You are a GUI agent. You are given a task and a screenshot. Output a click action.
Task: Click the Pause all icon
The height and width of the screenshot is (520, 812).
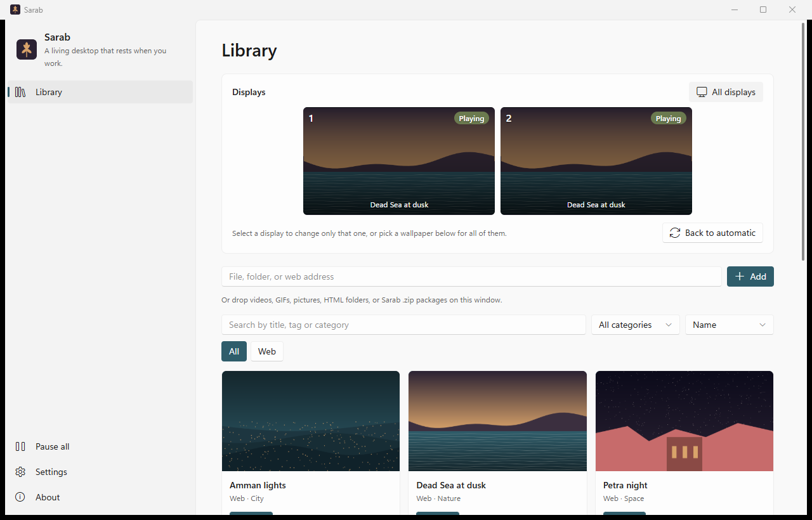(x=20, y=446)
